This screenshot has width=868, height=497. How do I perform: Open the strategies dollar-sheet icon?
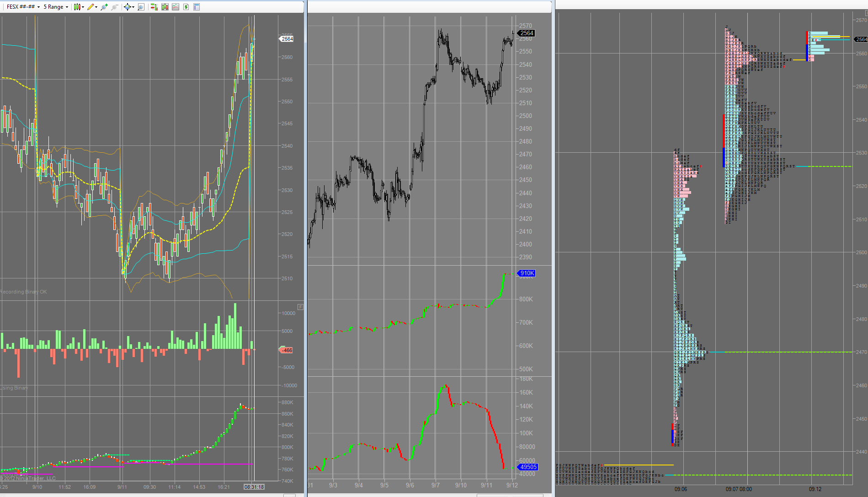point(186,7)
